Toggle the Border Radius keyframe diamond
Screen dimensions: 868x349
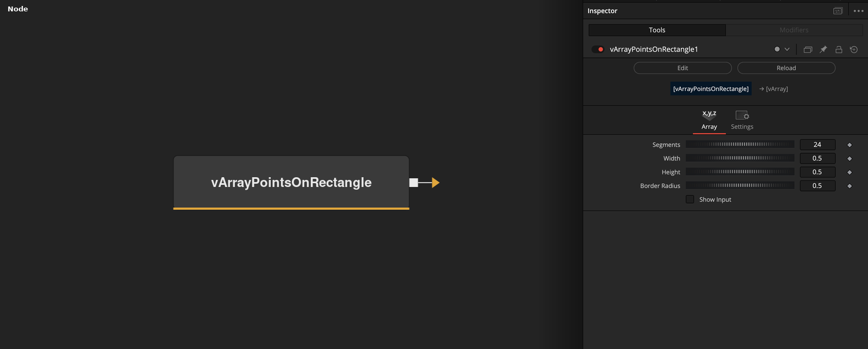(850, 186)
